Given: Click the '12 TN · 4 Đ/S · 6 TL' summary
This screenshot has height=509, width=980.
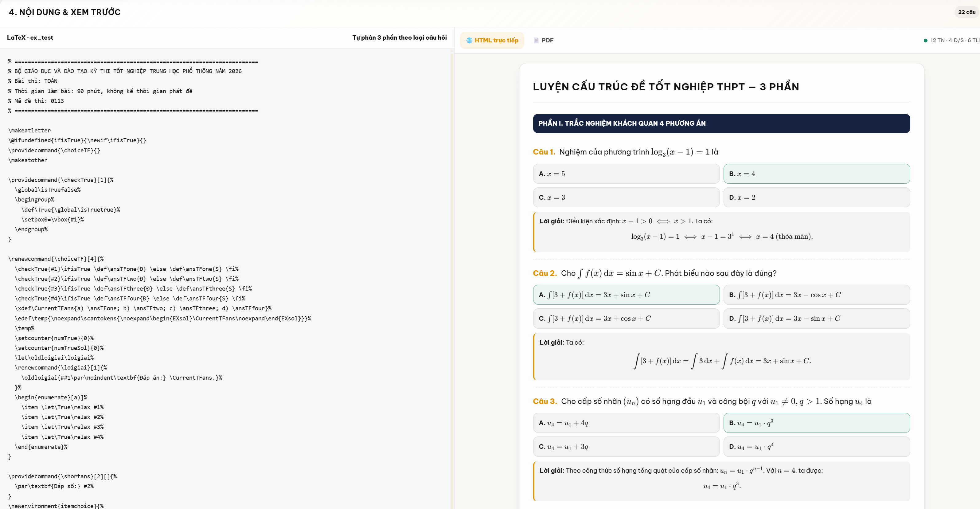Looking at the screenshot, I should [x=955, y=40].
